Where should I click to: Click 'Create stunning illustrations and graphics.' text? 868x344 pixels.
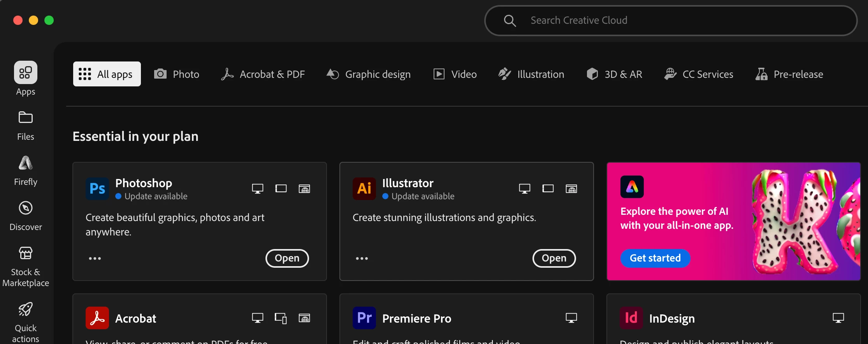pos(445,218)
